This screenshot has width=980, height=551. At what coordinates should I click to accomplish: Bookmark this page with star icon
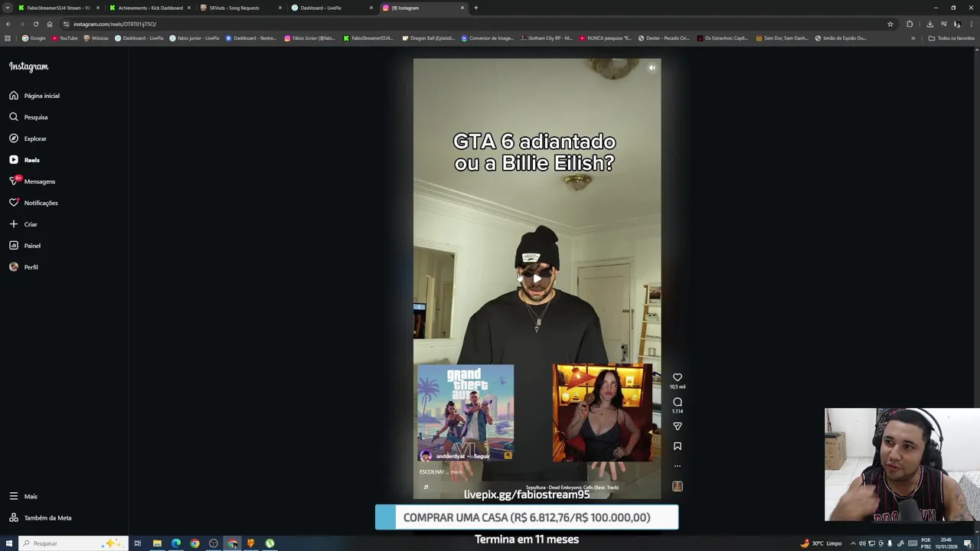click(x=890, y=24)
